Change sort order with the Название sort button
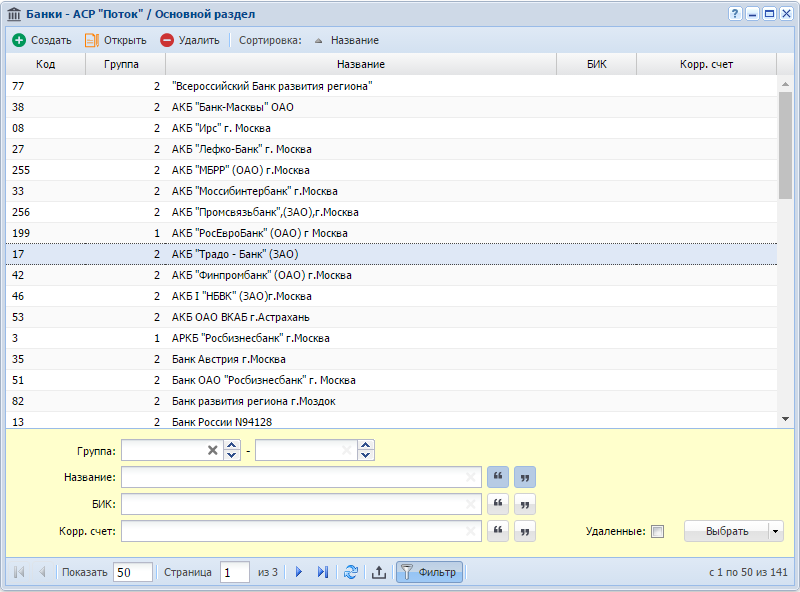The width and height of the screenshot is (800, 592). point(347,40)
